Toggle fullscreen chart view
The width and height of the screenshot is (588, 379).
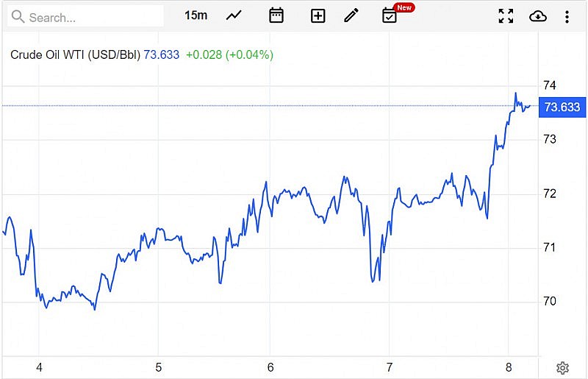(505, 15)
